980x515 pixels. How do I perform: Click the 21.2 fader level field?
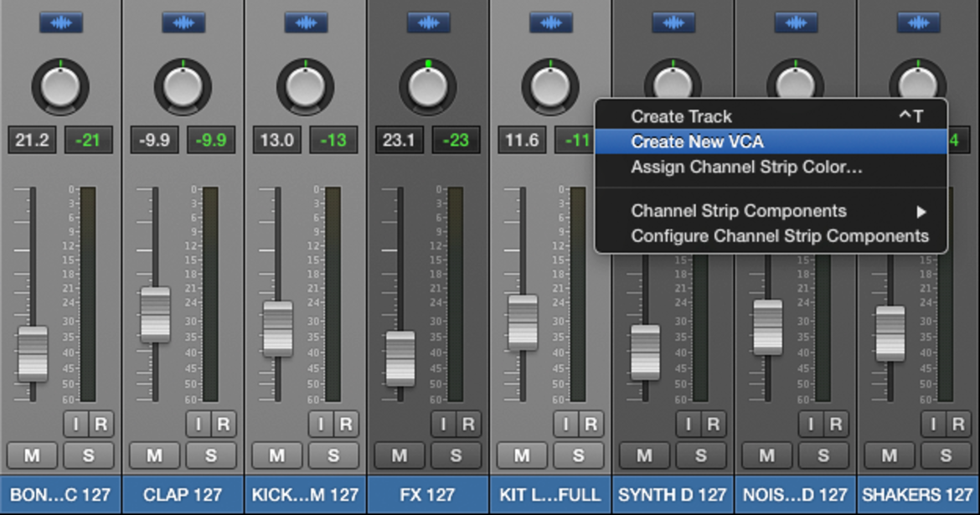point(32,140)
